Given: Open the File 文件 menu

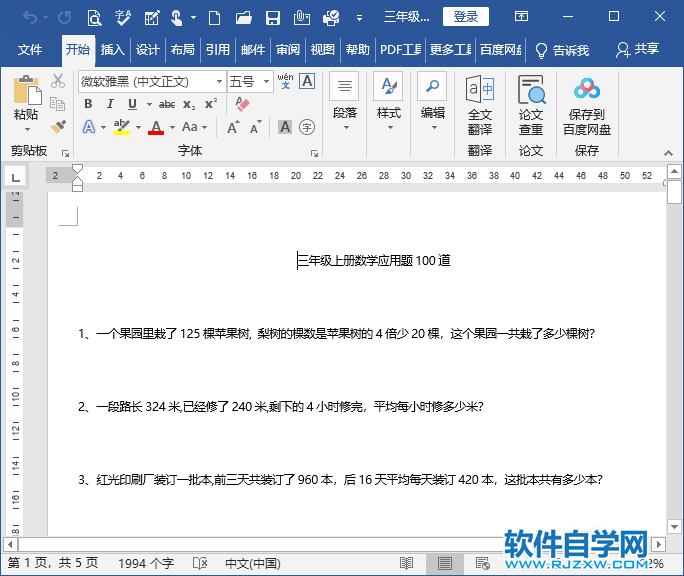Looking at the screenshot, I should tap(30, 50).
